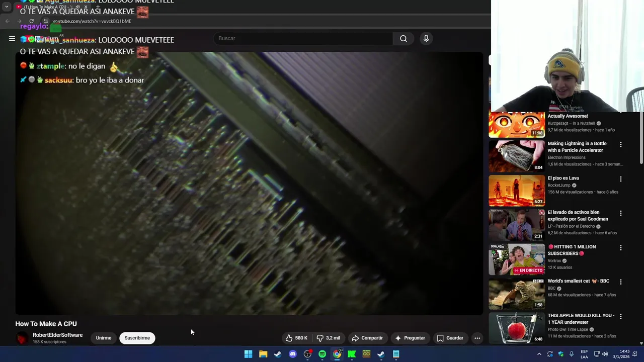Click the magnifier search button
Screen dimensions: 644x362
coord(404,39)
